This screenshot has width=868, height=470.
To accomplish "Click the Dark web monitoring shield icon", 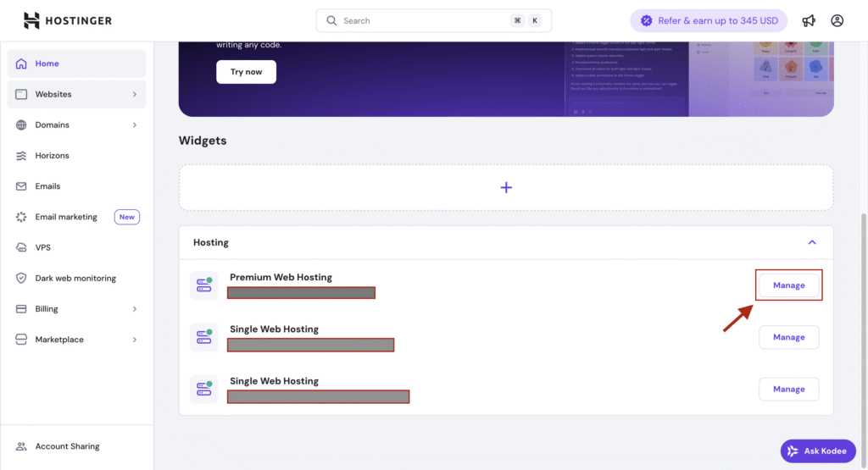I will (x=21, y=279).
